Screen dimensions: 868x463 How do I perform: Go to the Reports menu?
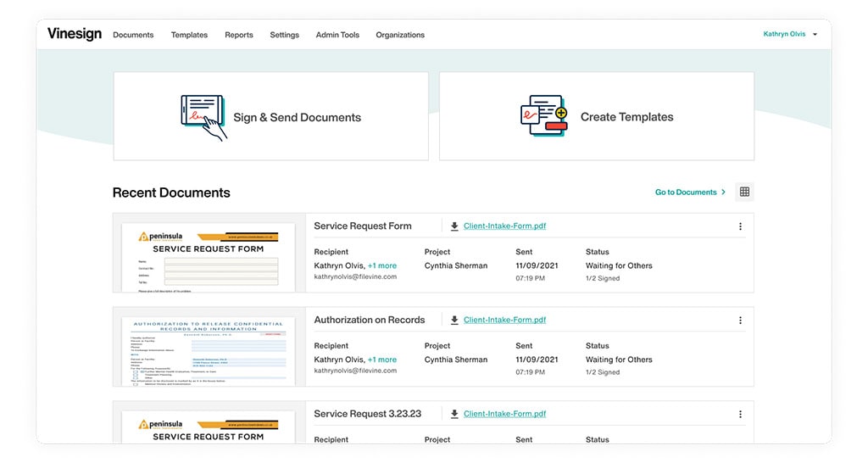coord(239,35)
